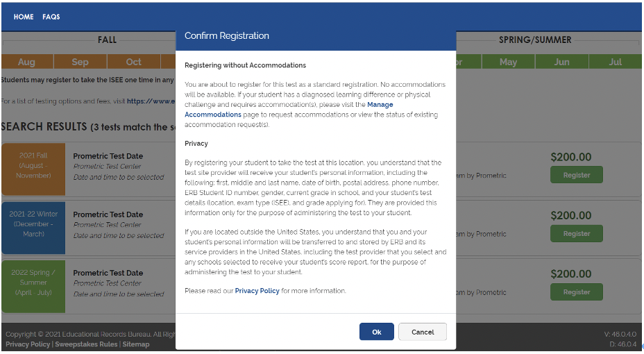Open the footer Privacy Policy link
The image size is (644, 354).
pyautogui.click(x=28, y=344)
